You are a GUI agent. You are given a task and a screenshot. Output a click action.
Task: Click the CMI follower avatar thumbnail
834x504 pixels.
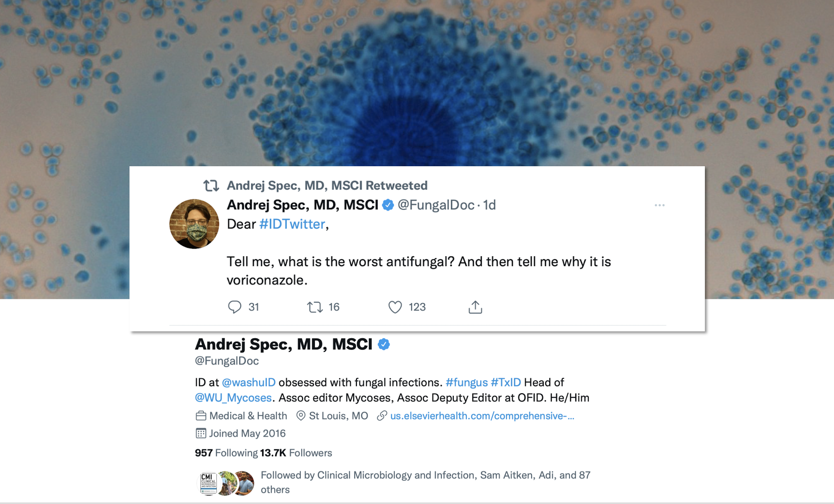point(208,483)
